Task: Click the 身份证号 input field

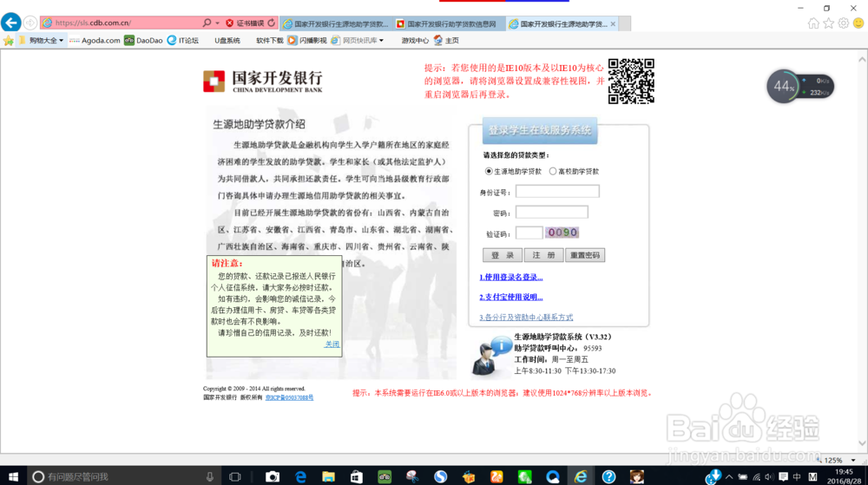Action: coord(557,192)
